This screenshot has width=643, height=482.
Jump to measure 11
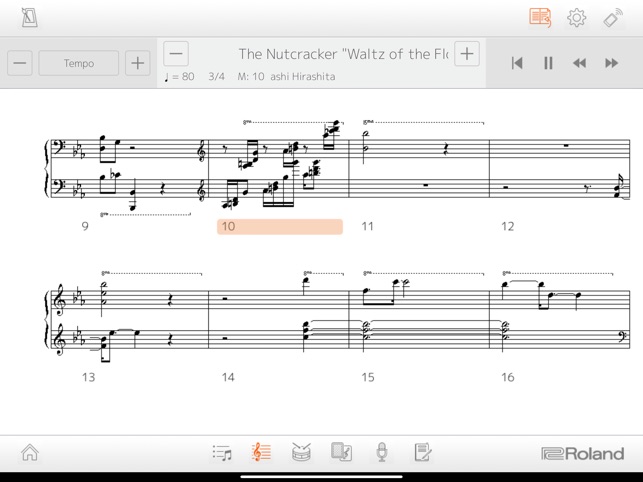(x=367, y=226)
